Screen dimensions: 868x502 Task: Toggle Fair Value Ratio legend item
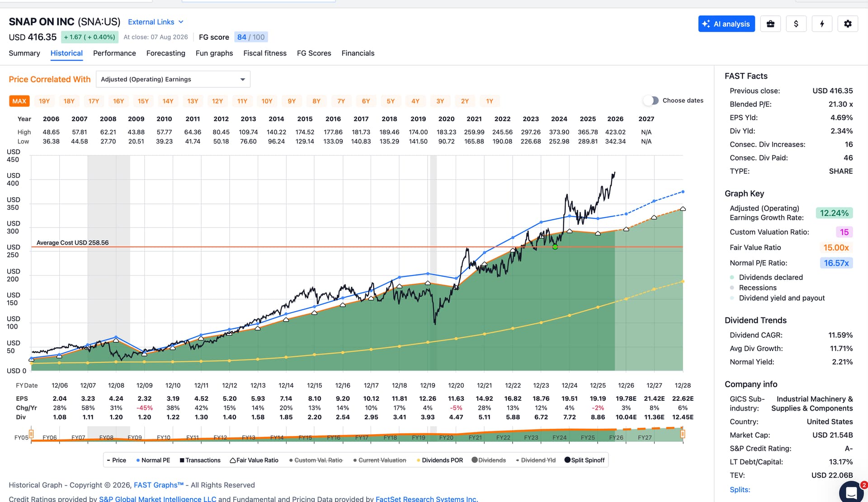click(x=254, y=460)
